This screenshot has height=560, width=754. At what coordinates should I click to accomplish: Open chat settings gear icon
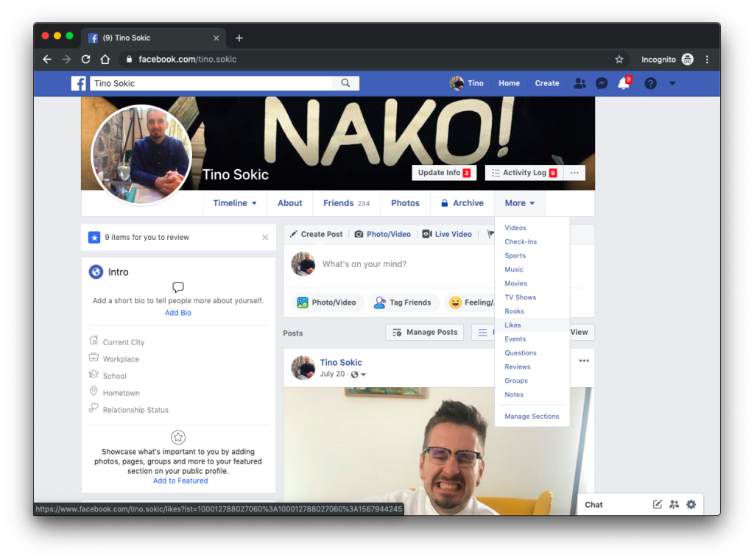[x=691, y=504]
